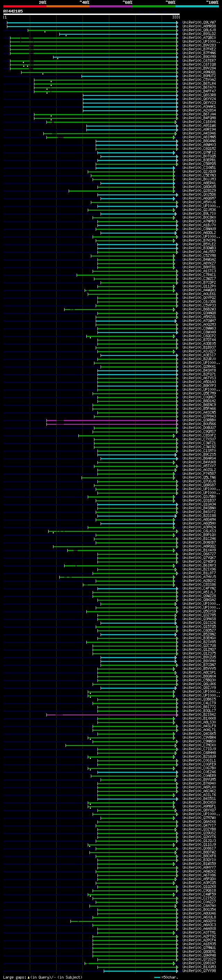Viewport: 222px width, 980px height.
Task: Open hit UniRef100_A9NUQ1
Action: [199, 72]
